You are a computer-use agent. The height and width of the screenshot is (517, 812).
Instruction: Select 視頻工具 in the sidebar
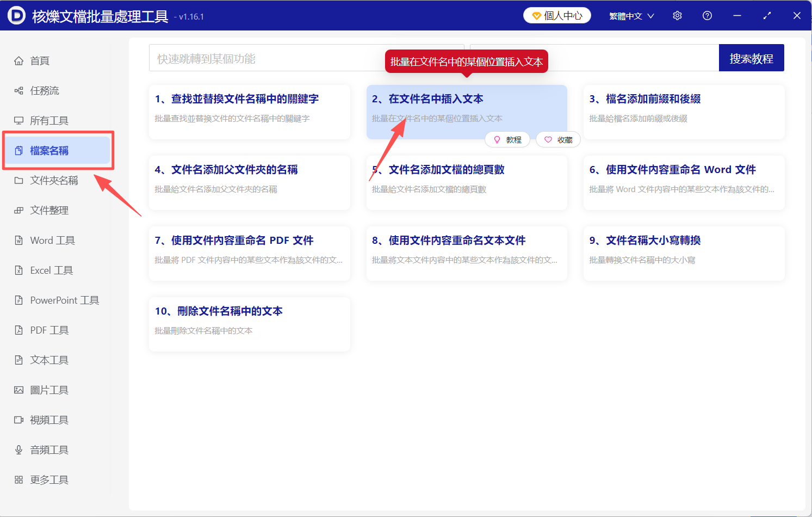pos(46,420)
